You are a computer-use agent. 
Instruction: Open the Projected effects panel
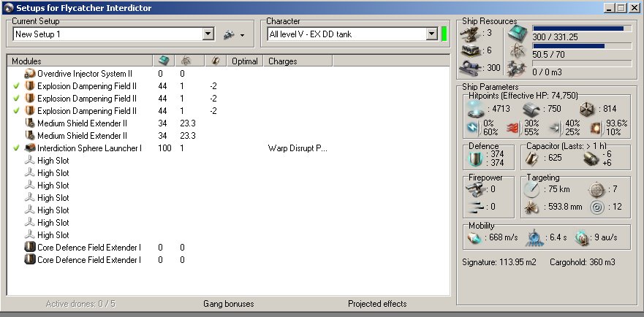[x=377, y=304]
